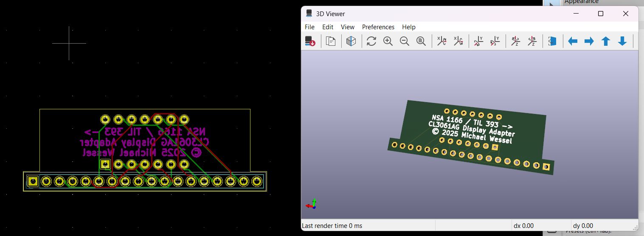Flip the board view
This screenshot has height=236, width=644.
click(552, 41)
